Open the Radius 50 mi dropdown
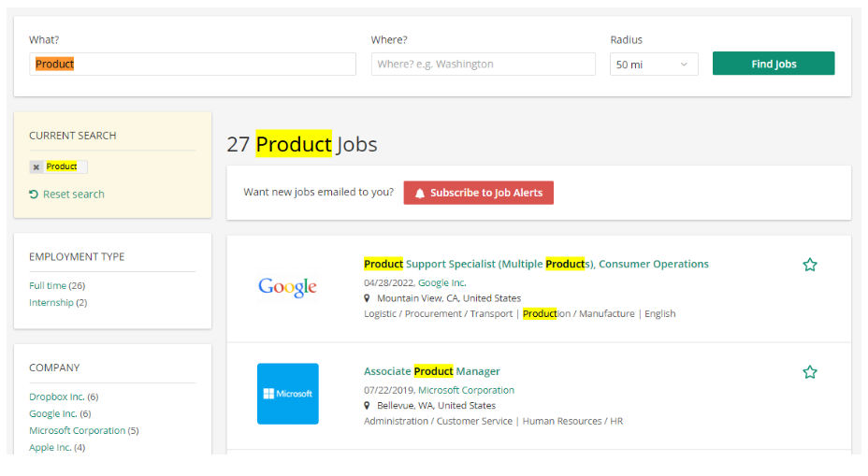 click(654, 65)
